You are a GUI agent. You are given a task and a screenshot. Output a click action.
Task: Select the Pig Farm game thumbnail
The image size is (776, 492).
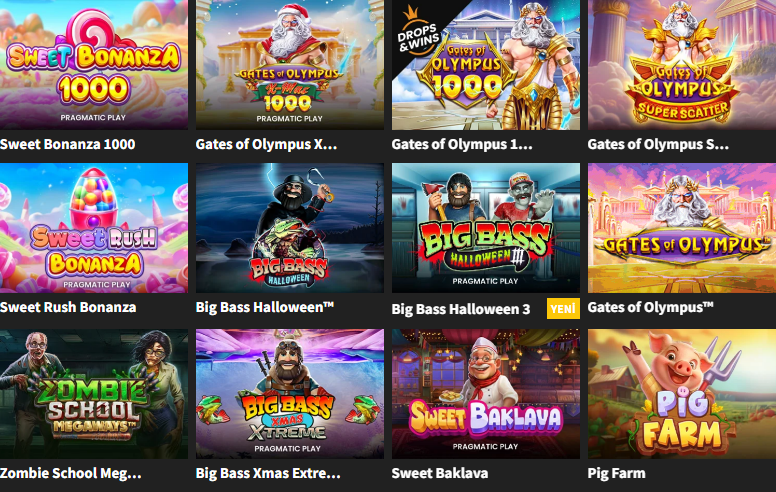[682, 394]
